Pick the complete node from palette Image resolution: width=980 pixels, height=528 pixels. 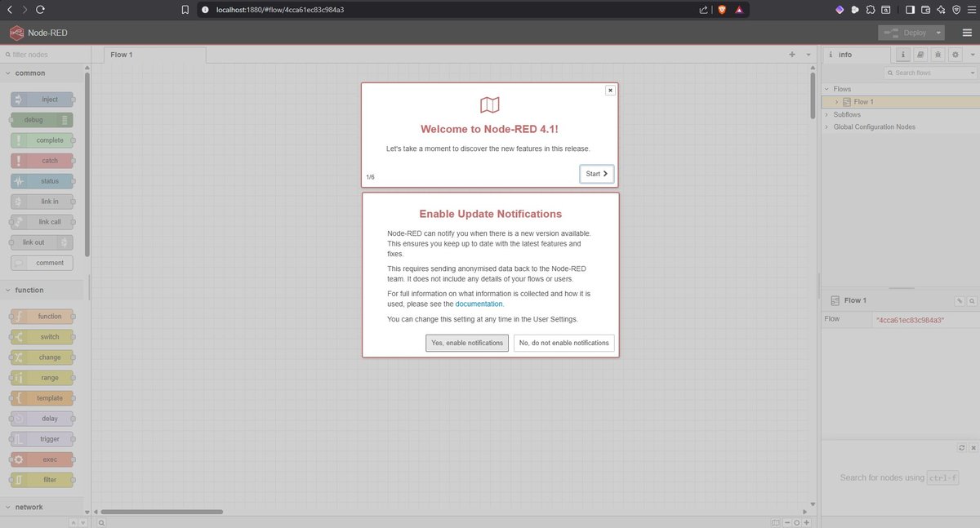(x=42, y=140)
